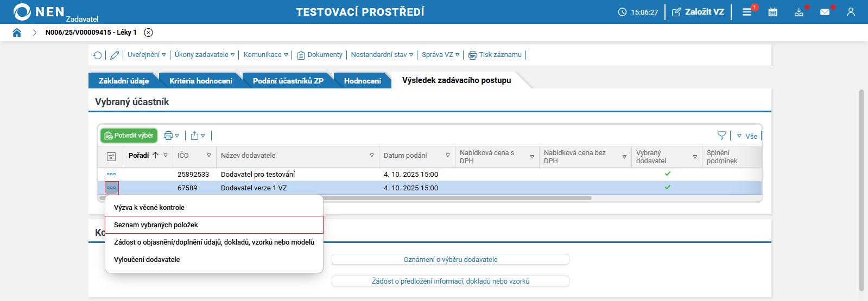Open the downloads icon in header
This screenshot has height=301, width=868.
799,12
